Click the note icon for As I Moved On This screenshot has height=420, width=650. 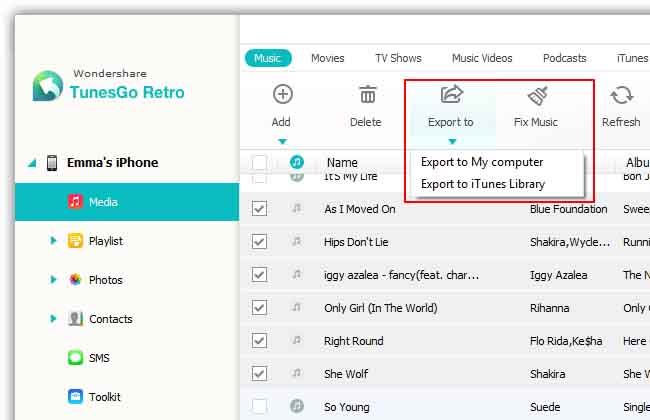click(x=296, y=208)
